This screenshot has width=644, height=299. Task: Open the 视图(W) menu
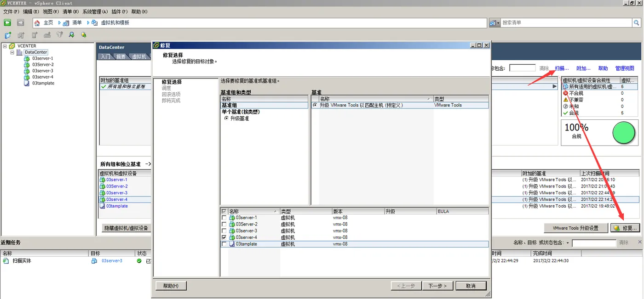(51, 11)
